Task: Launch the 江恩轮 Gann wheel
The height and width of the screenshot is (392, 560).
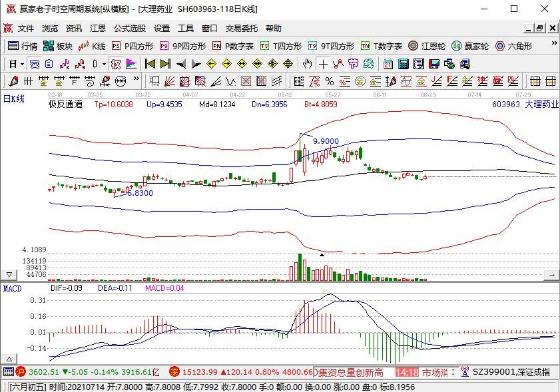Action: tap(427, 46)
